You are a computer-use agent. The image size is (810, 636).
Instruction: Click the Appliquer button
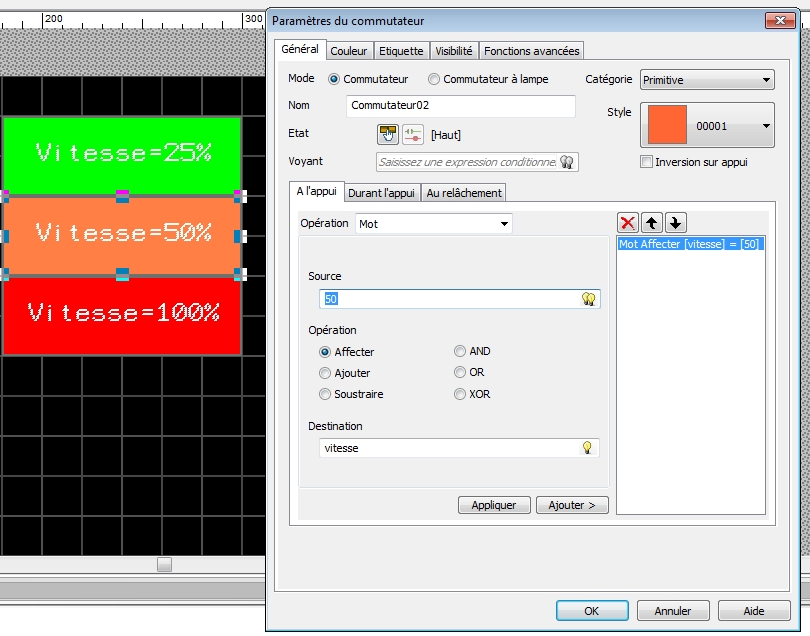click(494, 505)
